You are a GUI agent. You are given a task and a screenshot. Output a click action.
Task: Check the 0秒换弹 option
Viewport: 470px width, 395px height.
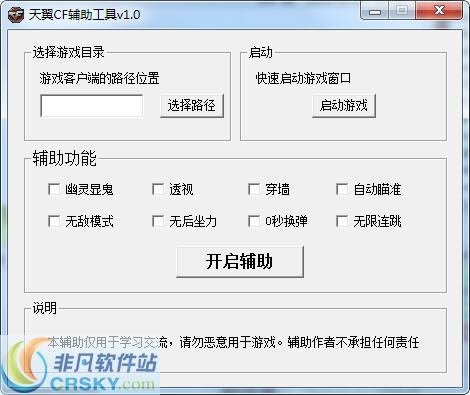coord(254,221)
